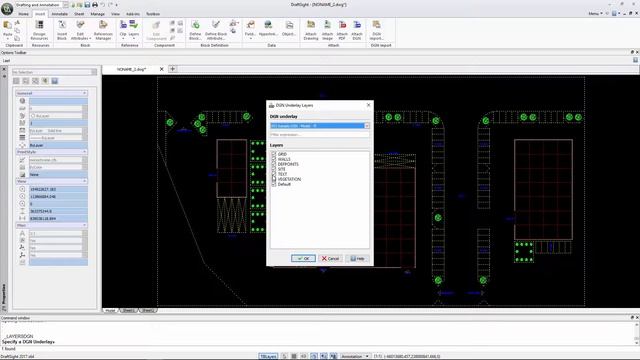Toggle the TEXT layer checkbox
640x360 pixels.
pyautogui.click(x=274, y=174)
